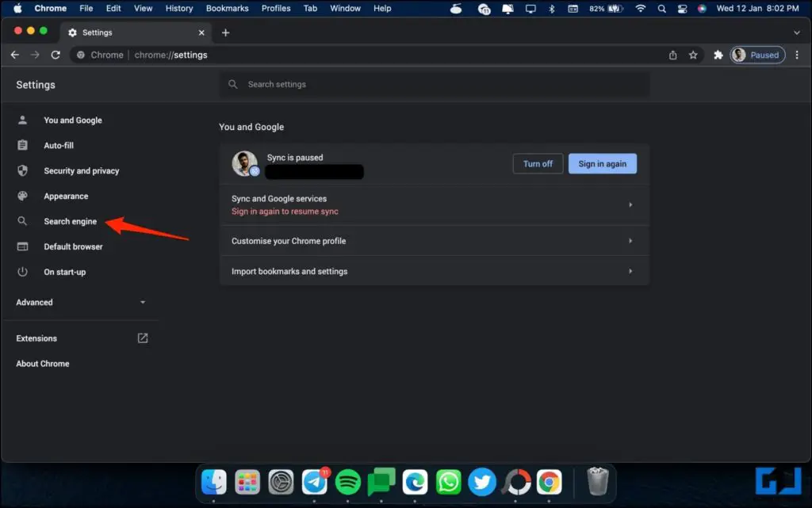
Task: Click the browser forward arrow
Action: coord(35,55)
